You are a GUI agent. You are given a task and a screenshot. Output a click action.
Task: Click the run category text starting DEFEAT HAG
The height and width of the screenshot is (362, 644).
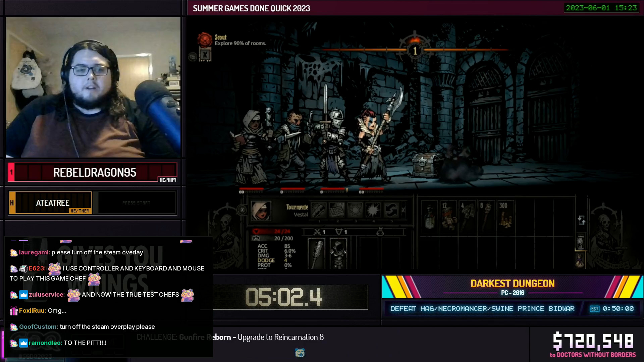pos(482,308)
